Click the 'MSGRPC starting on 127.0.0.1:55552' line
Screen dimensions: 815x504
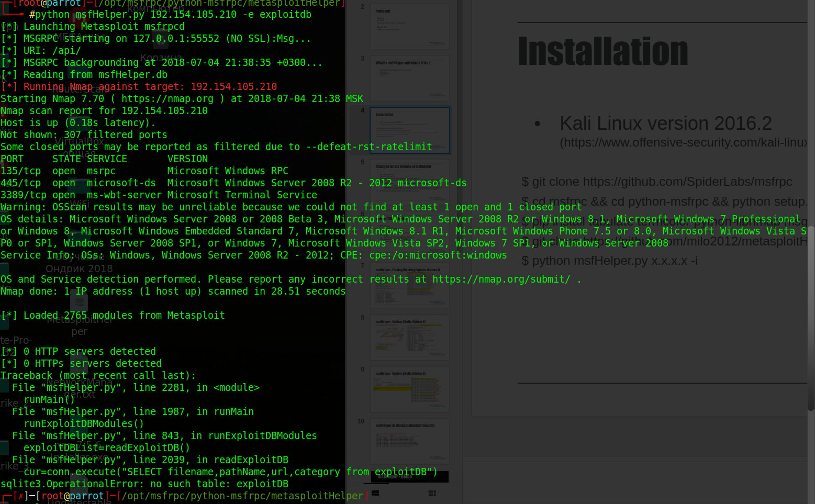156,39
